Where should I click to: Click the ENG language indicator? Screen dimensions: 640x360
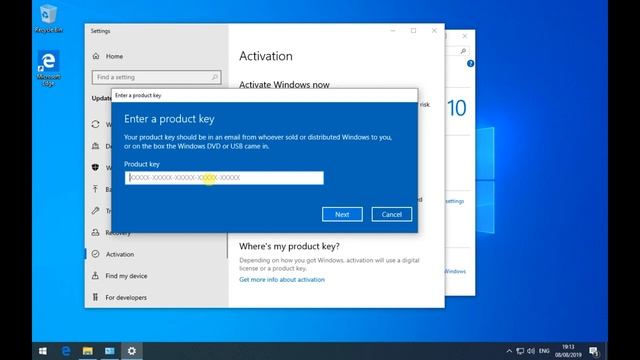pos(544,351)
